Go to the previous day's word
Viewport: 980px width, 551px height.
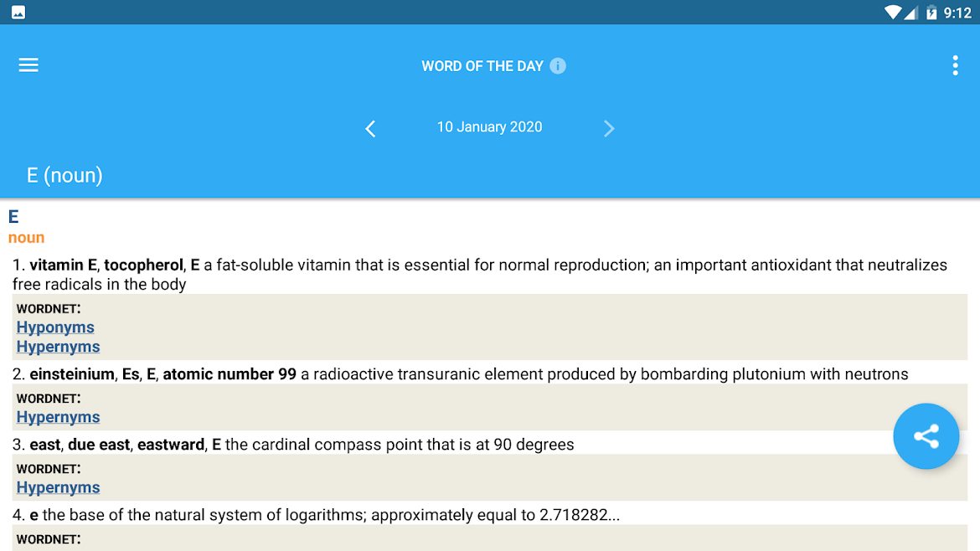click(x=370, y=128)
